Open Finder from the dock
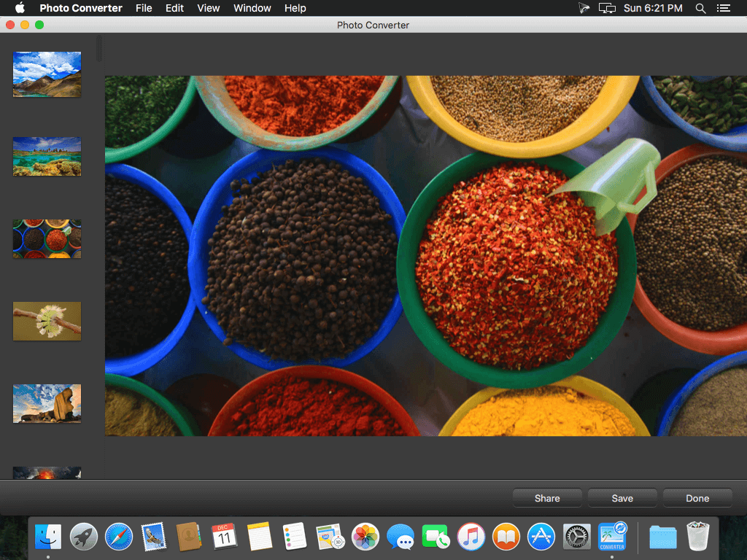747x560 pixels. tap(48, 537)
